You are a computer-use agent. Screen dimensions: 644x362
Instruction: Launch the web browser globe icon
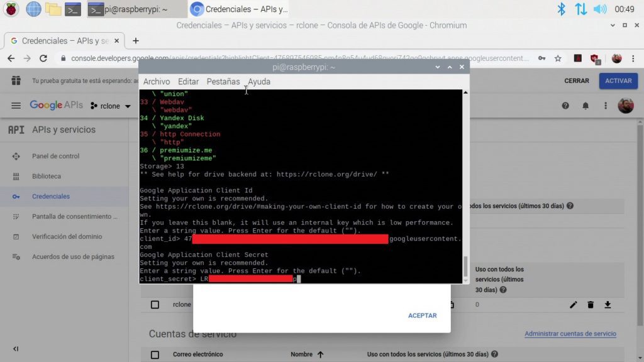33,9
